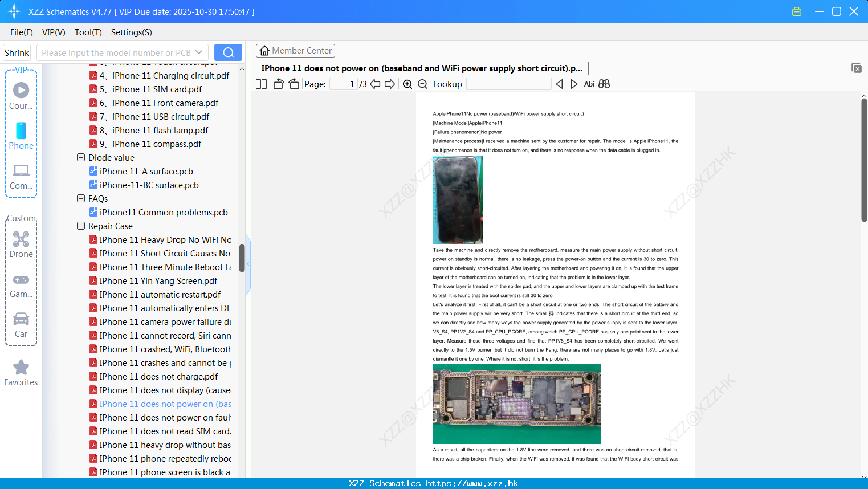Open iPhone-11-BC surface.pcb
Screen dimensions: 868x489
144,185
